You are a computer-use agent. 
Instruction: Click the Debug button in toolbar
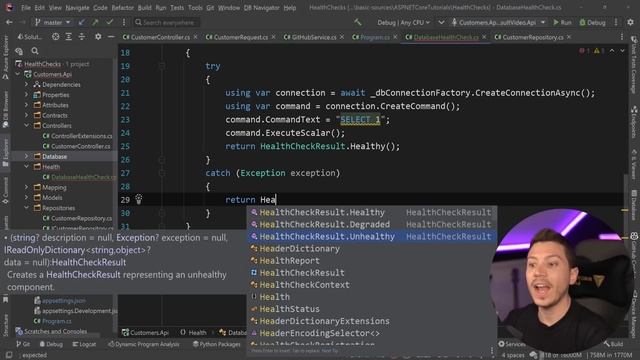pyautogui.click(x=592, y=22)
